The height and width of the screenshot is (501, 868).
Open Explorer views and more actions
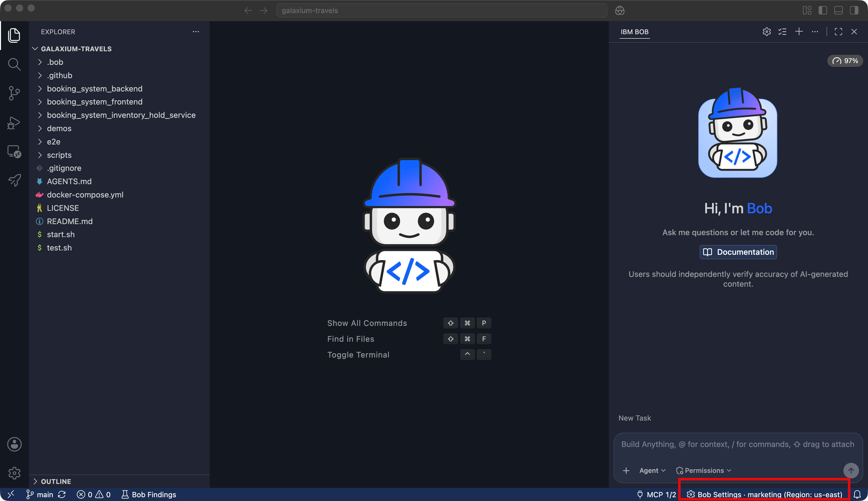click(196, 32)
